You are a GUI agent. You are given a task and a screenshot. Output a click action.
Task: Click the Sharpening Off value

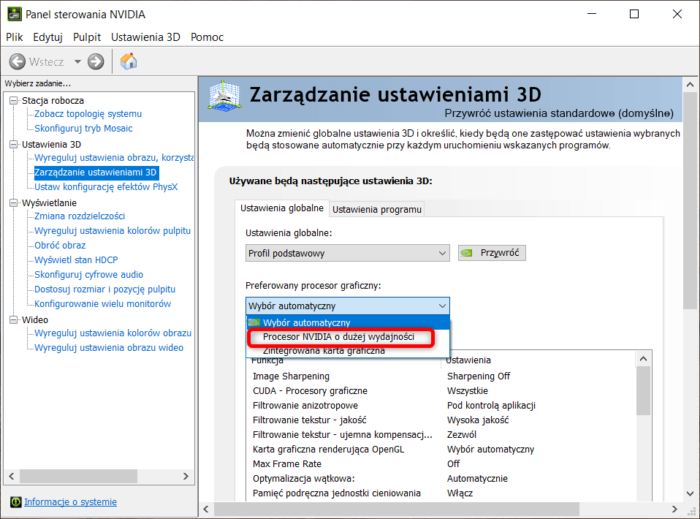[x=479, y=376]
